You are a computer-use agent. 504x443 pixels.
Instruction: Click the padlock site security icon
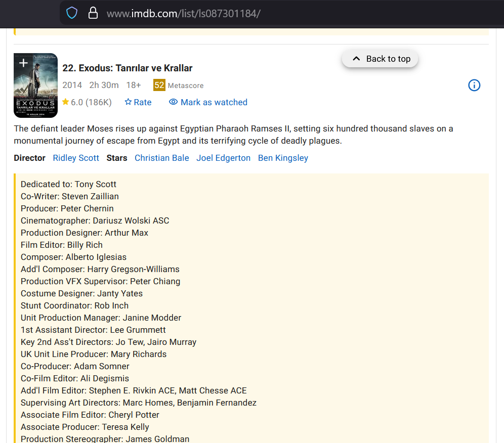click(93, 13)
